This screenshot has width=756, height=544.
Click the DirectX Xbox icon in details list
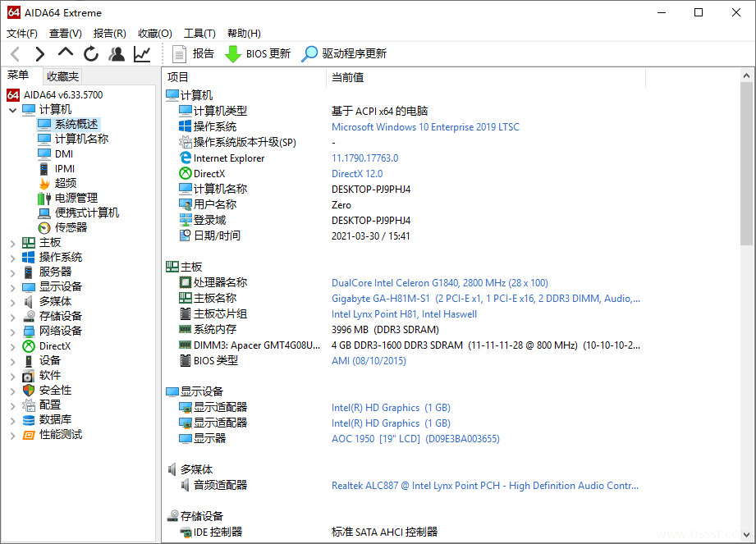tap(186, 173)
